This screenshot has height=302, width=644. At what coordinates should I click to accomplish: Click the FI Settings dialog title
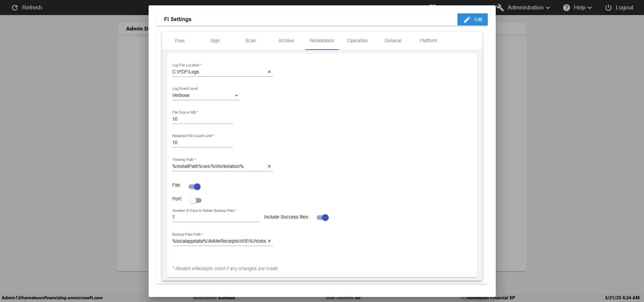tap(178, 19)
